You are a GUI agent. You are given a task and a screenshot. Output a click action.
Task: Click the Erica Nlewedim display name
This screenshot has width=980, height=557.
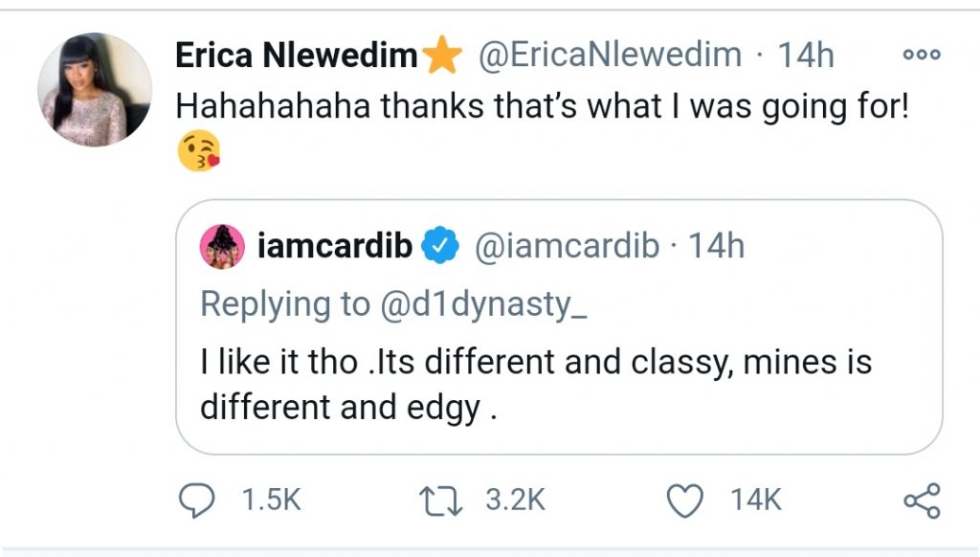[297, 56]
